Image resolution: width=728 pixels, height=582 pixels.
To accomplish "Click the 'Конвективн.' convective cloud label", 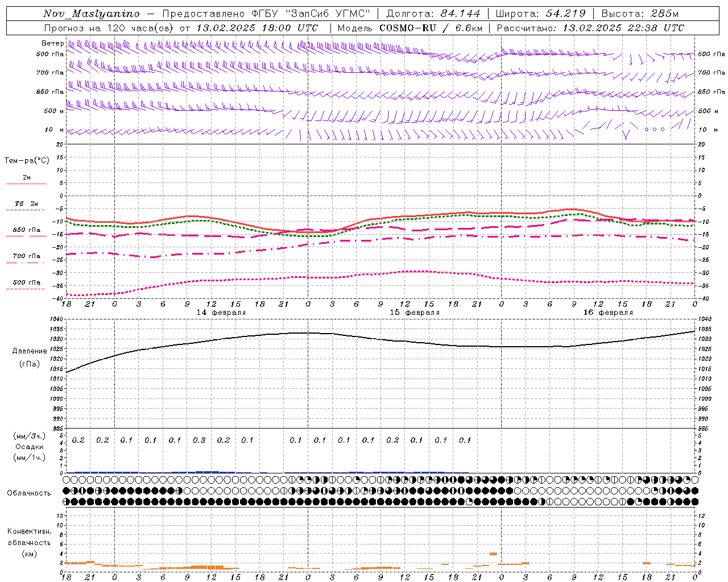I will pos(30,531).
